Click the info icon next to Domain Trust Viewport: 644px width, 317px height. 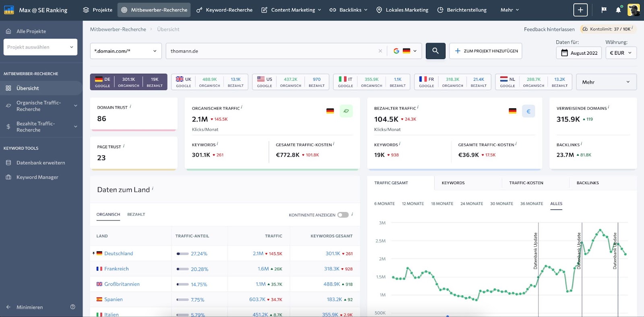pos(130,107)
